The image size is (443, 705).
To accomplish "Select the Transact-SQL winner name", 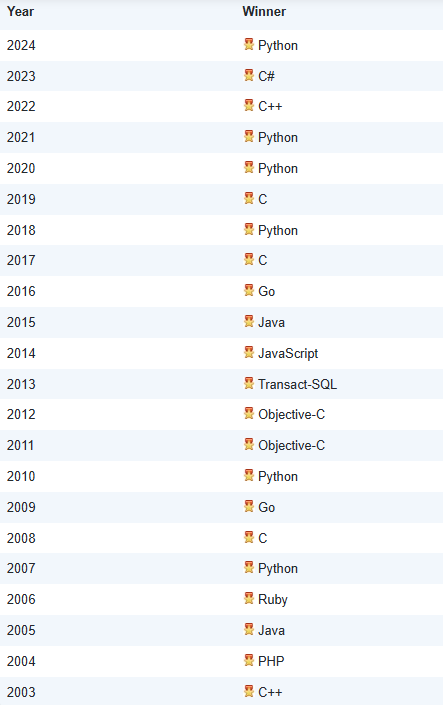I will click(x=297, y=384).
